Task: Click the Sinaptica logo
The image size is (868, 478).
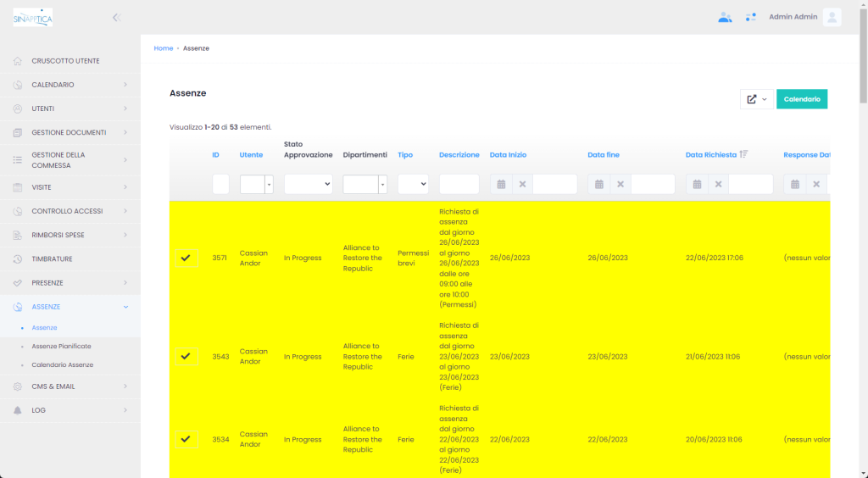Action: pos(33,17)
